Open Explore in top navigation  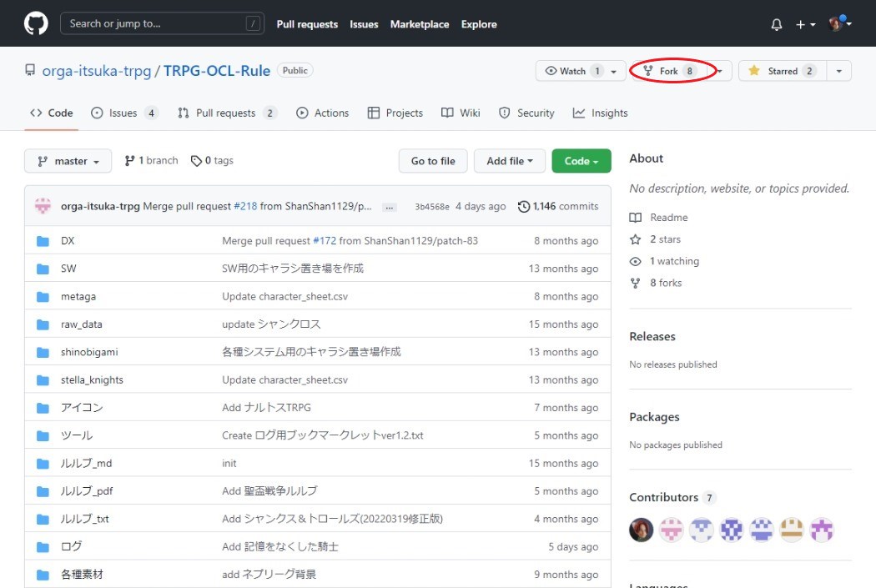479,24
